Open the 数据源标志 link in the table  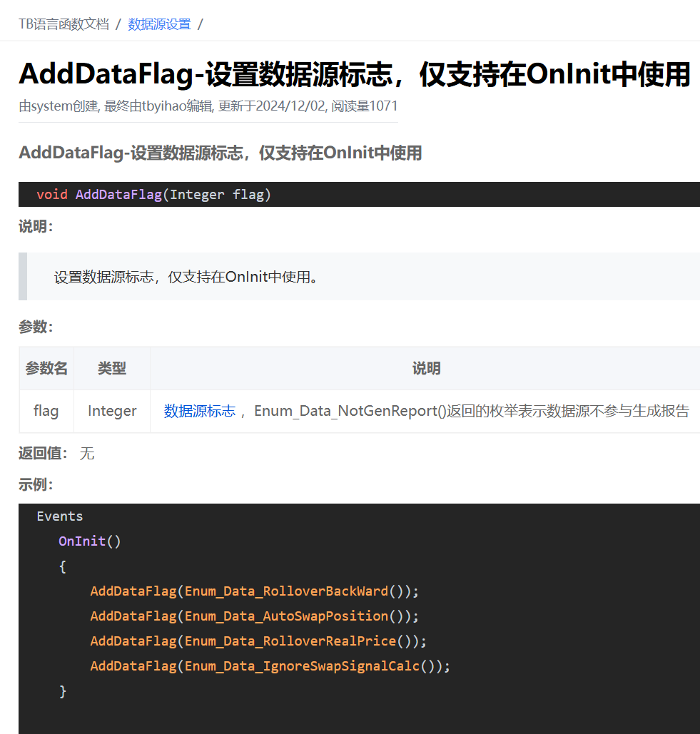pos(199,411)
